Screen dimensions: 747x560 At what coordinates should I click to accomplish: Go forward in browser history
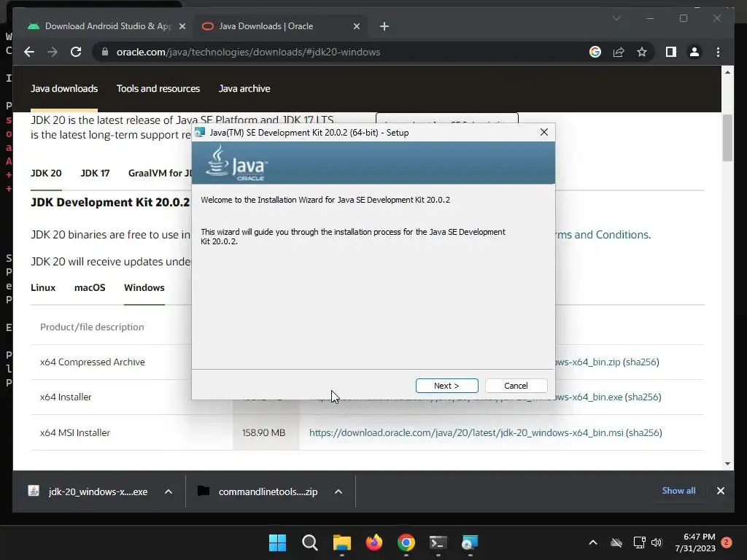[53, 52]
